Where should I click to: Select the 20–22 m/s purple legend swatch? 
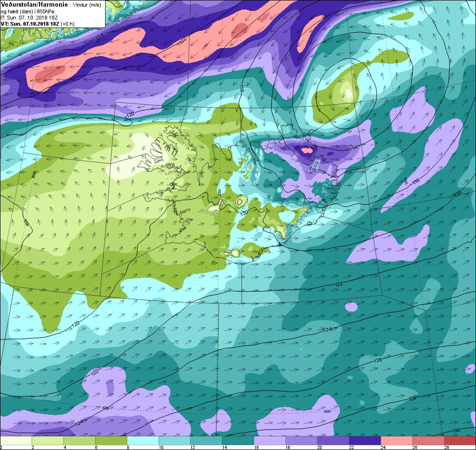coord(333,440)
